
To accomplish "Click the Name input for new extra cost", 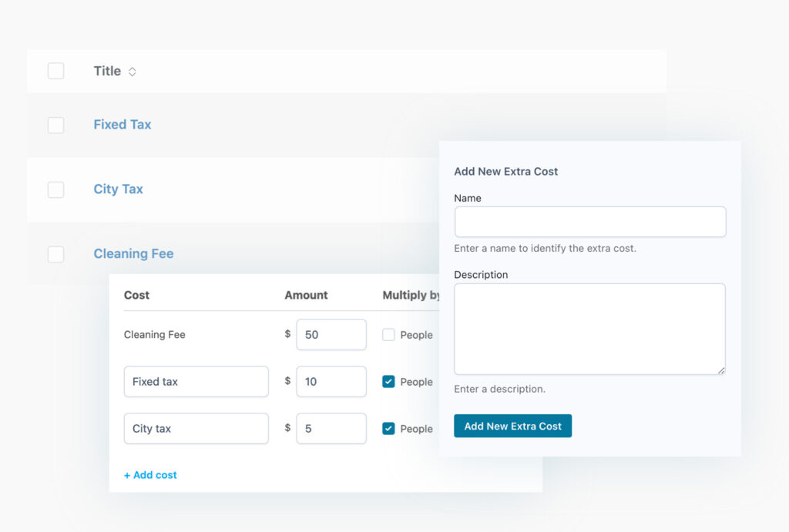I will point(589,222).
